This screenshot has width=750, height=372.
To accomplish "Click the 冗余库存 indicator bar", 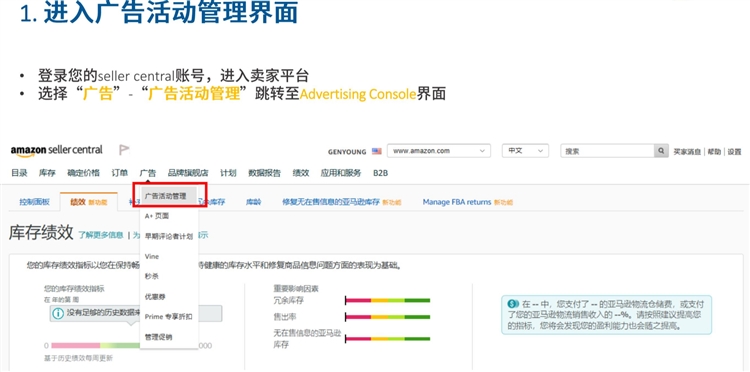I will tap(387, 300).
